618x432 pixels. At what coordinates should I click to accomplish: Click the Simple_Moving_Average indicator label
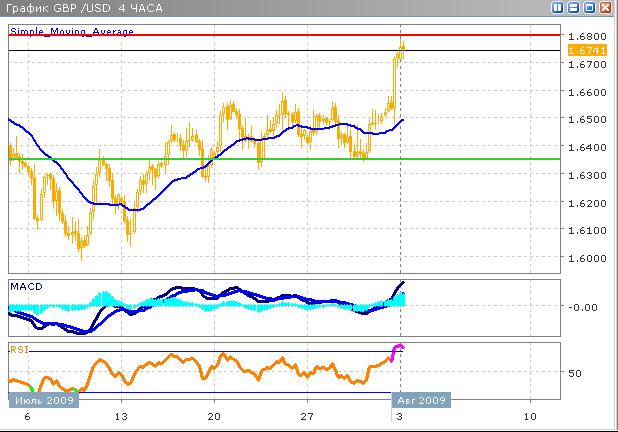71,31
